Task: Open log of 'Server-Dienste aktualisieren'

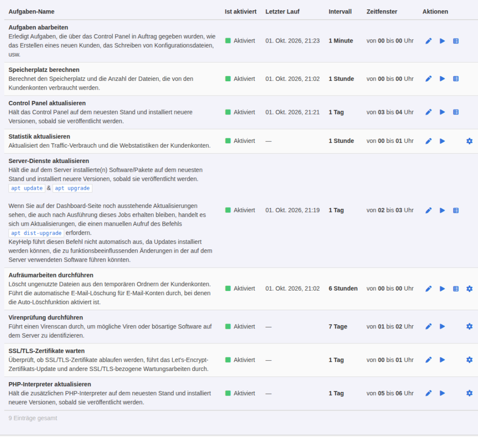Action: point(456,210)
